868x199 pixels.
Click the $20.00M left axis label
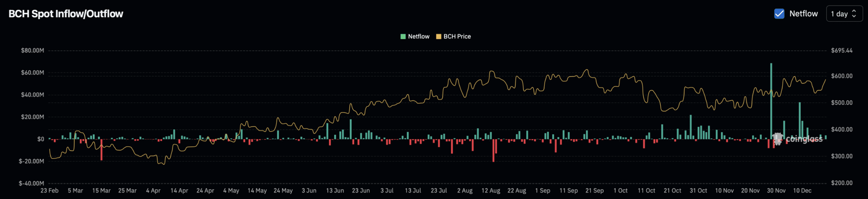(33, 117)
